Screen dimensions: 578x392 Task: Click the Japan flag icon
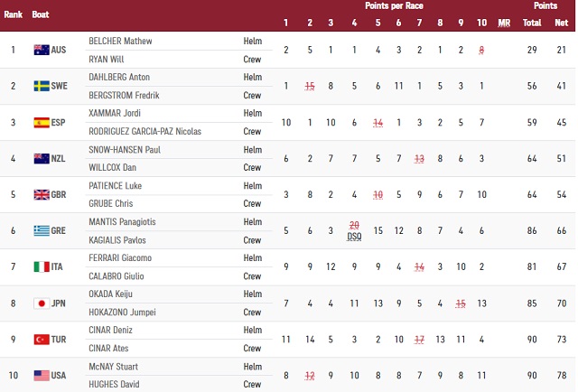[x=42, y=303]
